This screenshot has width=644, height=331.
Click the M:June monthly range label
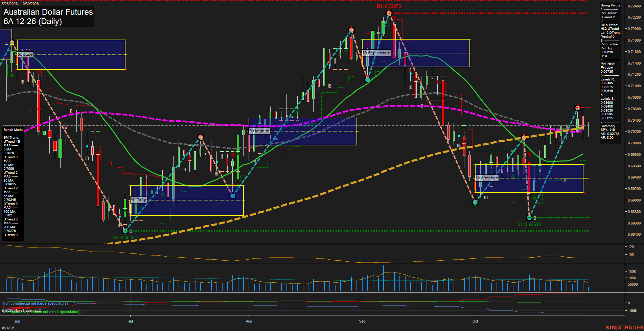tap(25, 54)
